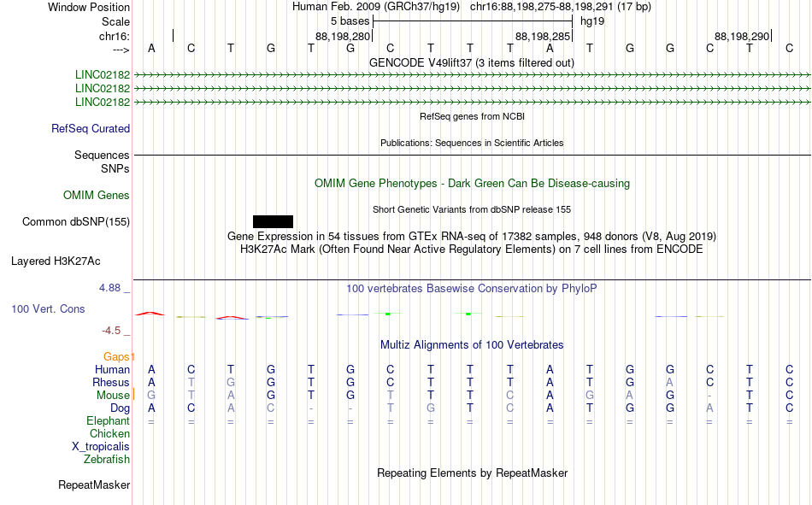The image size is (812, 505).
Task: Click the Short Genetic Variants from dbSNP title
Action: pyautogui.click(x=472, y=209)
